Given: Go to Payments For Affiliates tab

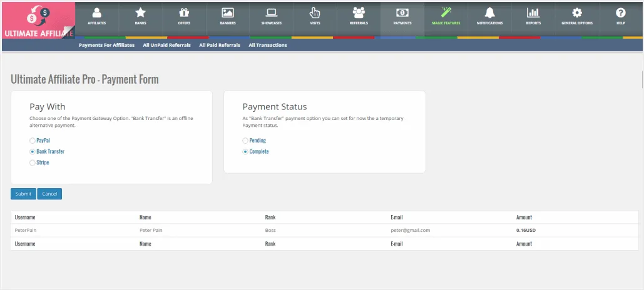Looking at the screenshot, I should 107,45.
